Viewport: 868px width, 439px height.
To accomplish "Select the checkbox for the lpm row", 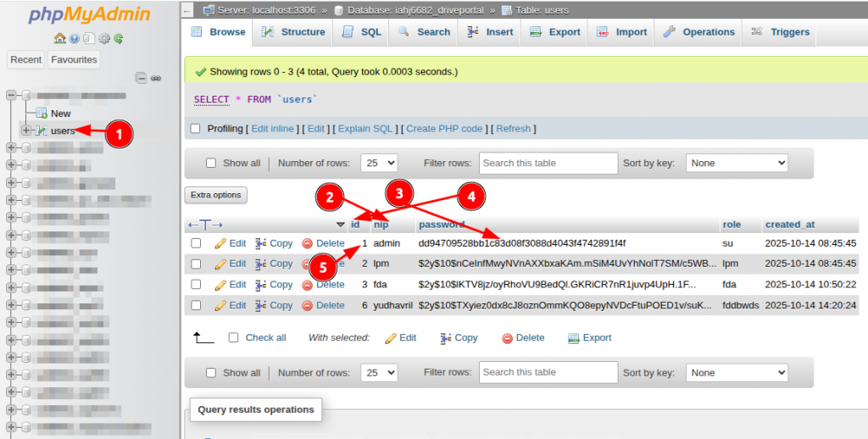I will pos(197,264).
